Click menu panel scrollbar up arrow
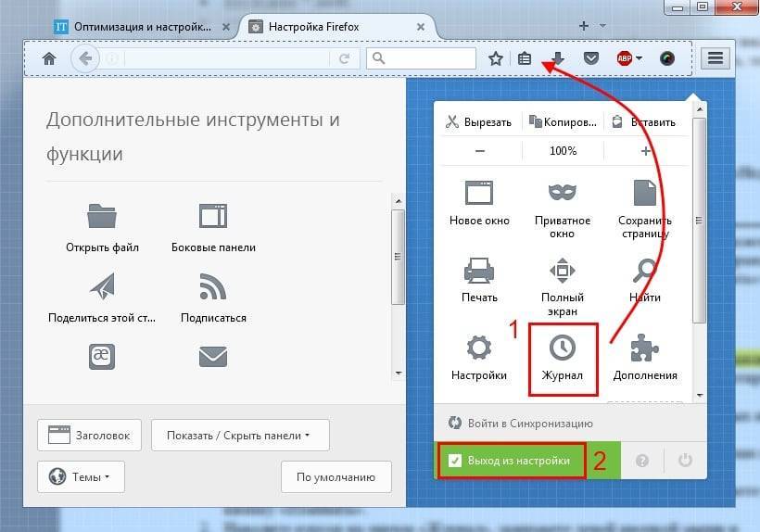 point(700,109)
